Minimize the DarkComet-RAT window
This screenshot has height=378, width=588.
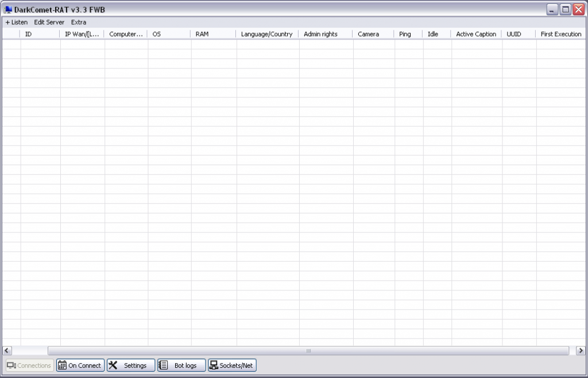[552, 9]
